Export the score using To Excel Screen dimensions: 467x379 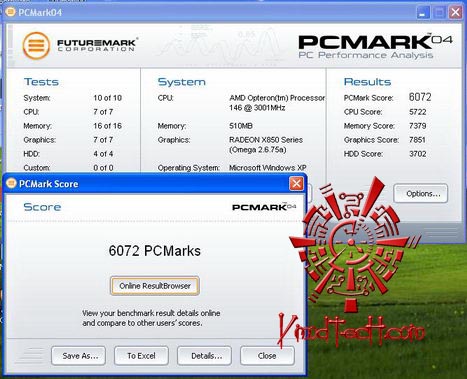(x=141, y=356)
